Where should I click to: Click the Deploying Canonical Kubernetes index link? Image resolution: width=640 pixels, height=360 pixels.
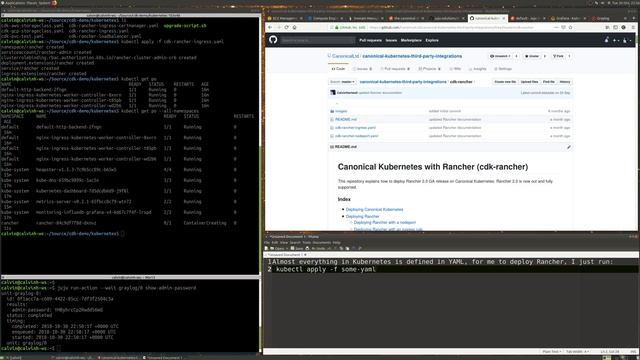374,209
